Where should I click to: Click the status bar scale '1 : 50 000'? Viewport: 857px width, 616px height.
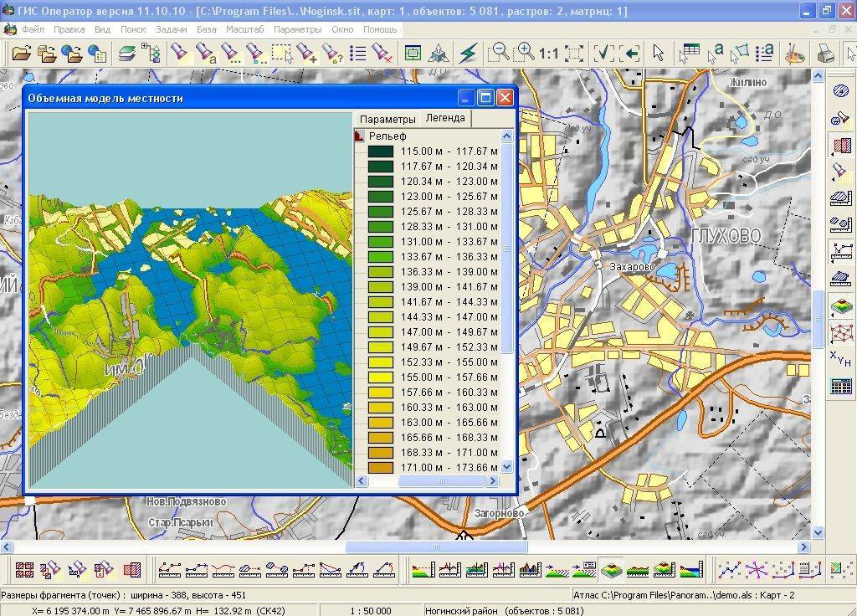pyautogui.click(x=371, y=610)
